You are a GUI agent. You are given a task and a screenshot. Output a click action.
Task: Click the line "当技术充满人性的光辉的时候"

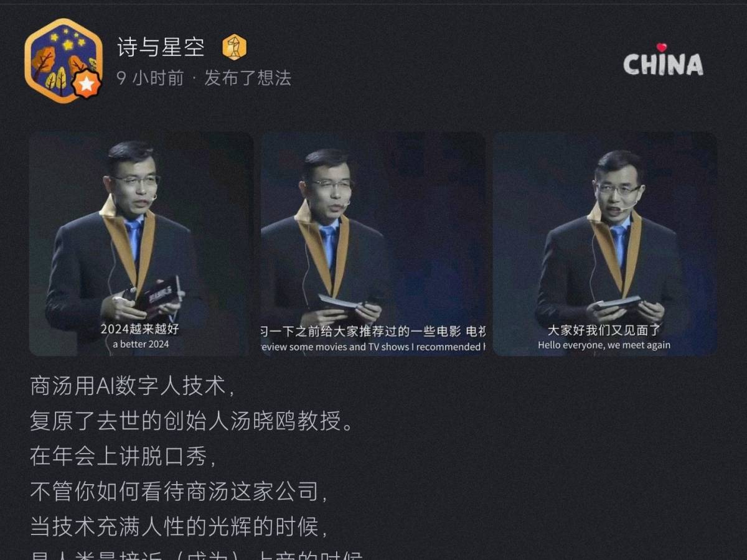click(180, 527)
